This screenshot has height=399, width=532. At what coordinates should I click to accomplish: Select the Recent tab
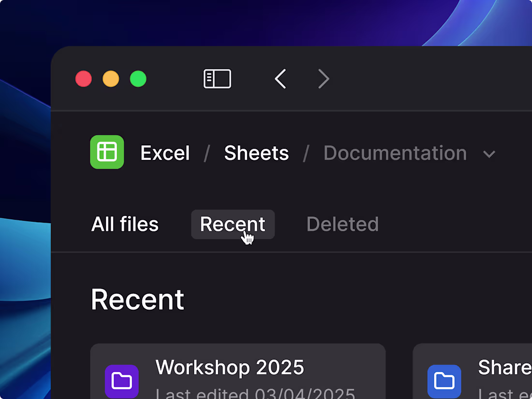tap(233, 224)
